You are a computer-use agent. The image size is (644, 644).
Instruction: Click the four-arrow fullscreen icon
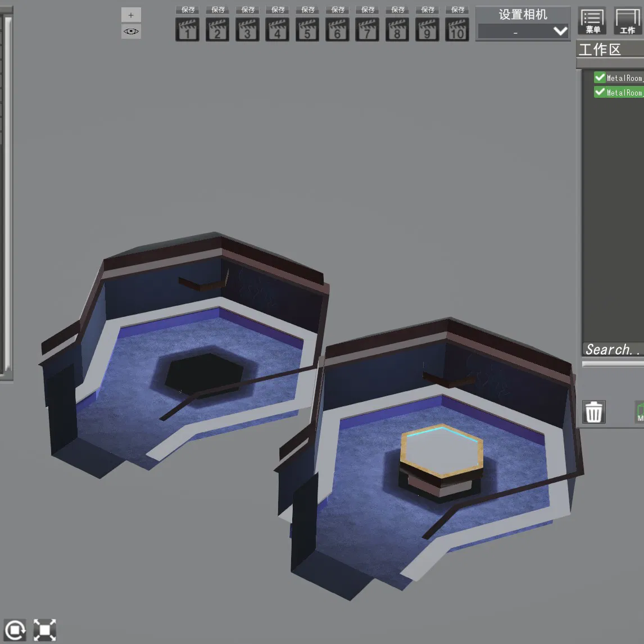click(45, 630)
